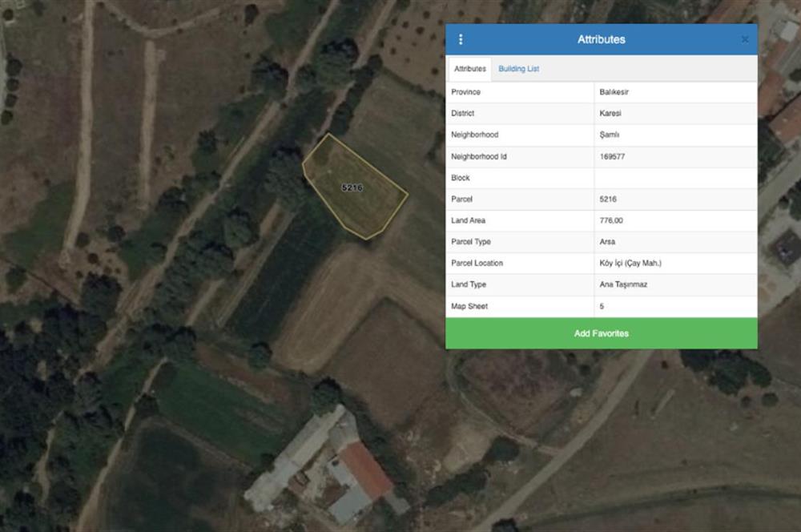The image size is (801, 532).
Task: Click the Block row label
Action: click(461, 178)
